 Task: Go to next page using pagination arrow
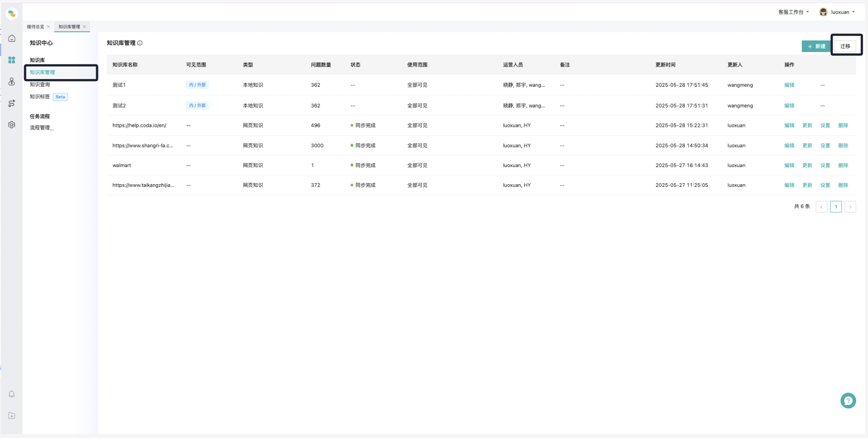point(850,207)
